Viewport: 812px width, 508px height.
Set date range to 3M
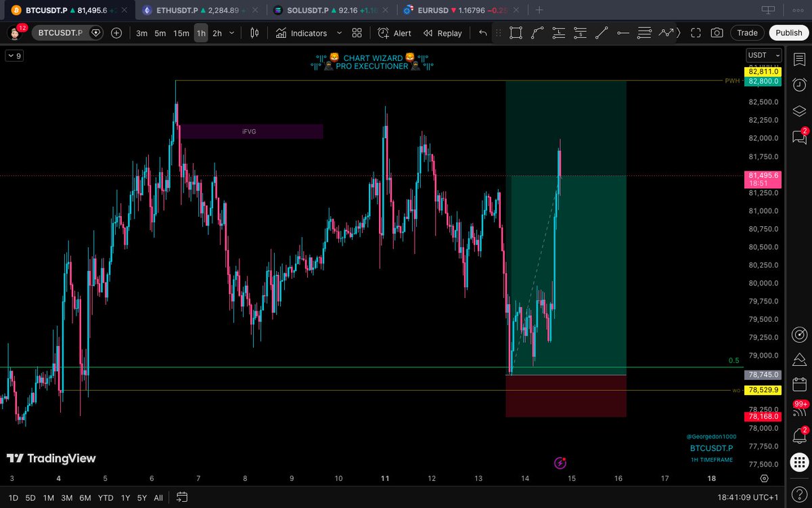point(67,498)
